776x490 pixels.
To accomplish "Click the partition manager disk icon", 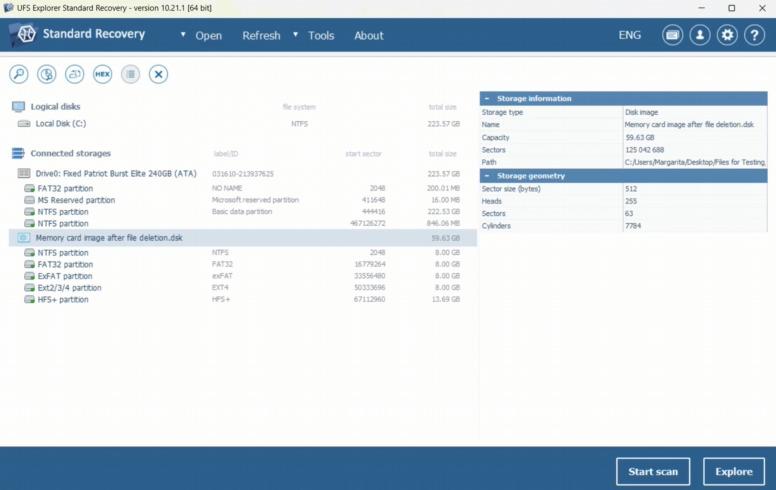I will [x=47, y=74].
